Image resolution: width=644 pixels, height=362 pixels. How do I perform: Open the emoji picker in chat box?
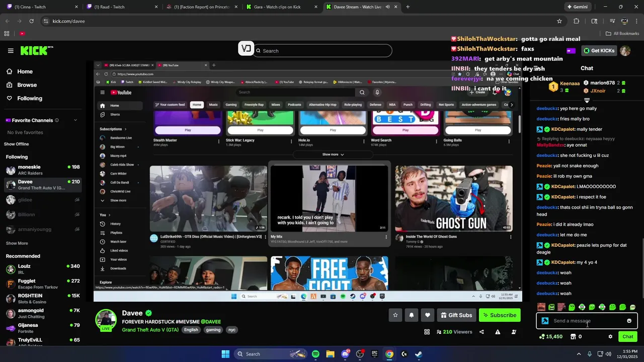[x=629, y=321]
